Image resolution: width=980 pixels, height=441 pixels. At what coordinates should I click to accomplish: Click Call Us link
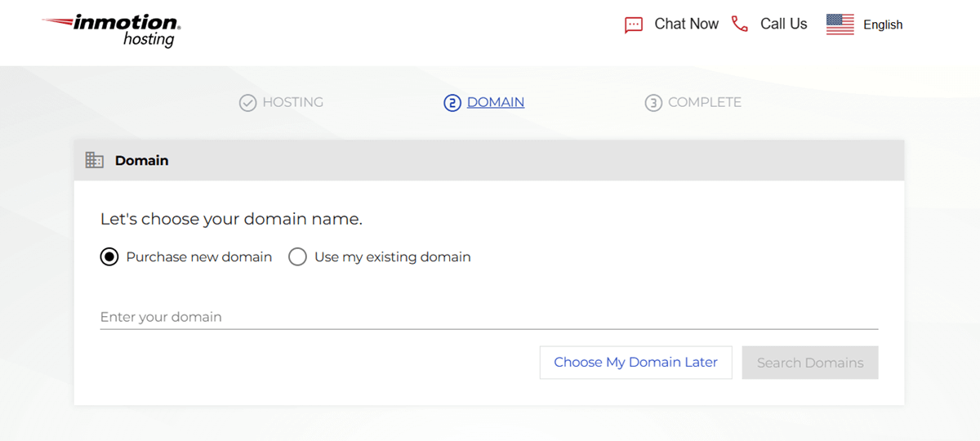point(784,24)
